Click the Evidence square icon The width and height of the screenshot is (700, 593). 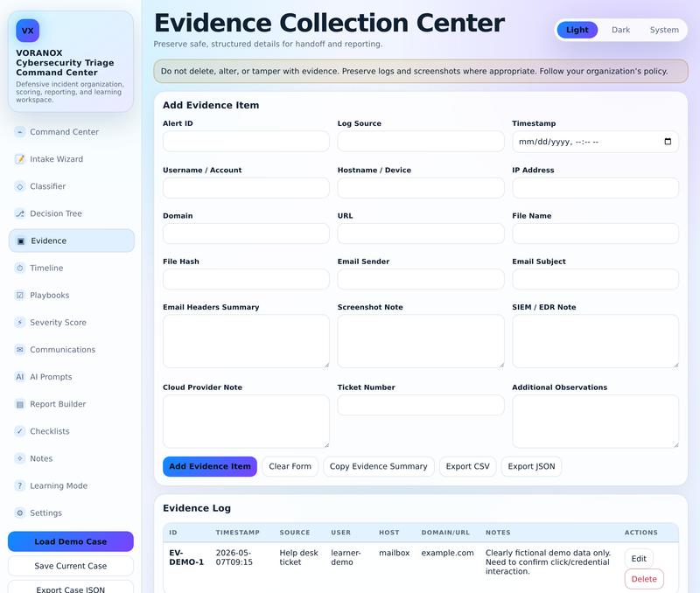tap(20, 241)
